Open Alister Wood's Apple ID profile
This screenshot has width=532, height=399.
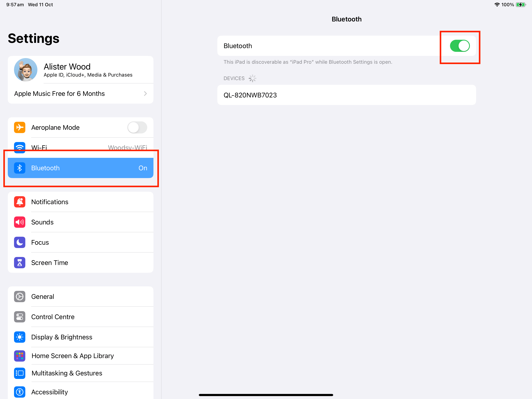80,70
